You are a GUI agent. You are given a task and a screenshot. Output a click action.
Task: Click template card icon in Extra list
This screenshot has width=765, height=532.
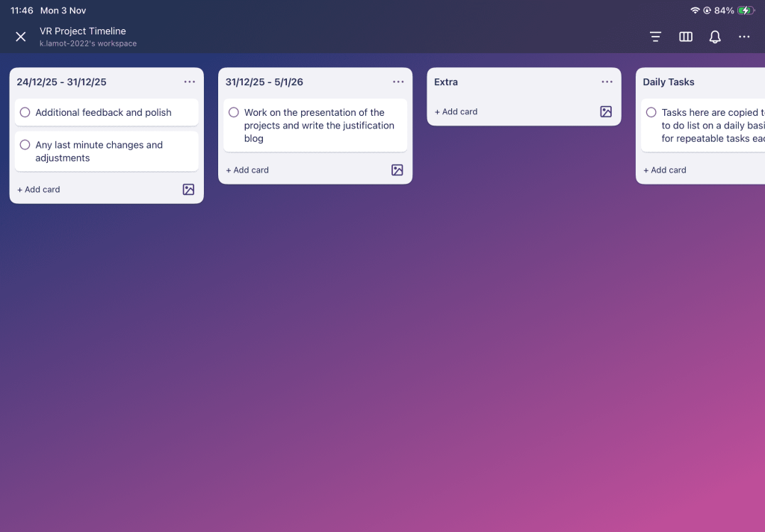coord(606,112)
